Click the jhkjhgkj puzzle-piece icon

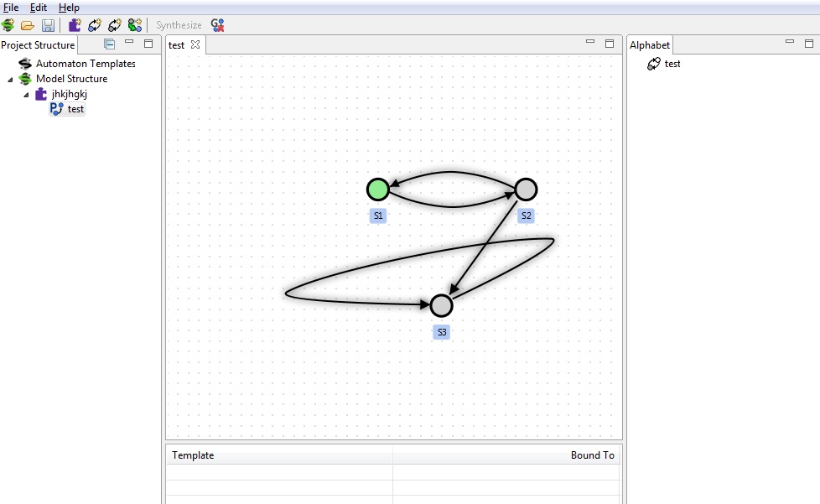point(41,94)
